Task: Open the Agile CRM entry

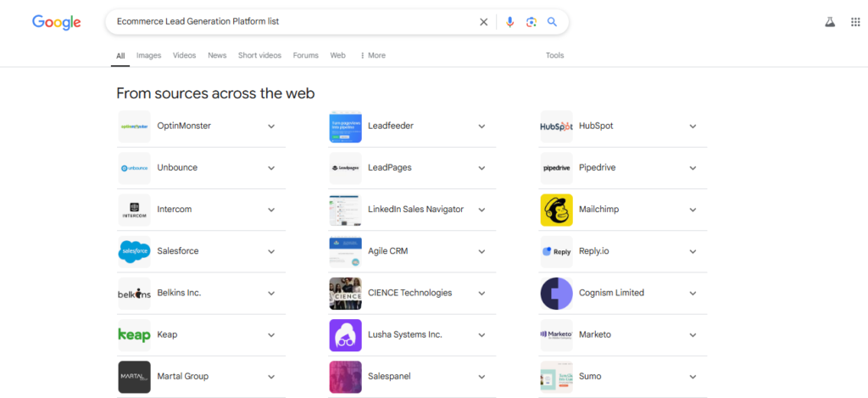Action: pos(412,251)
